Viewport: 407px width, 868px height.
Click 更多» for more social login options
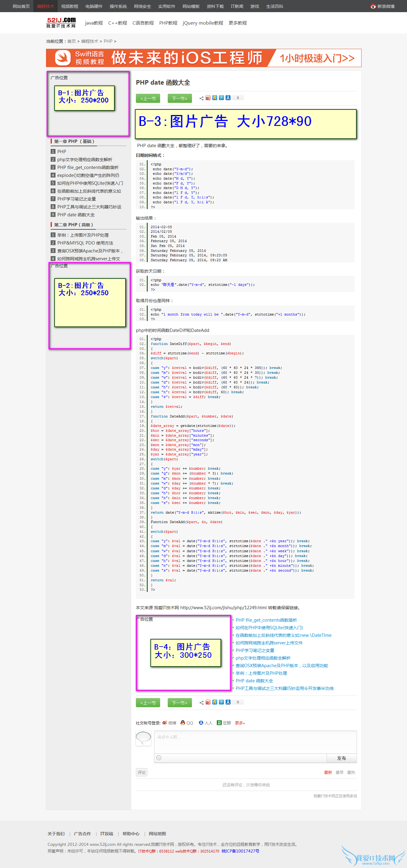pos(240,723)
